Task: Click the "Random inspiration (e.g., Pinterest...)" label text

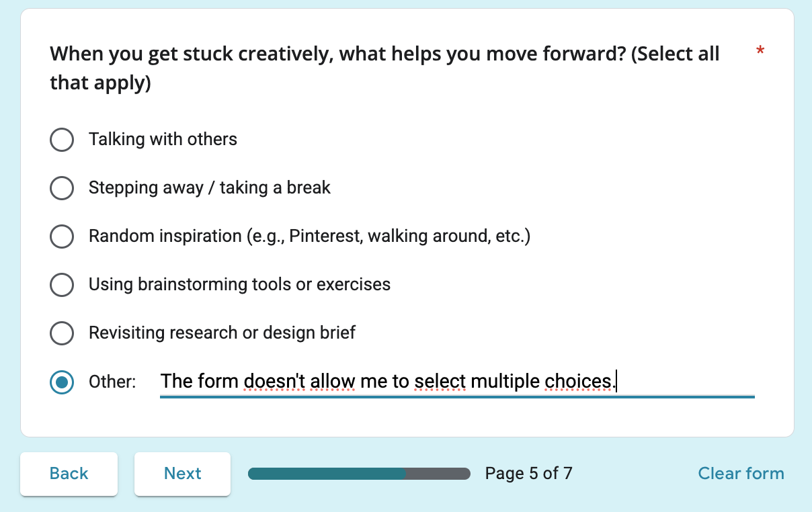Action: pyautogui.click(x=309, y=237)
